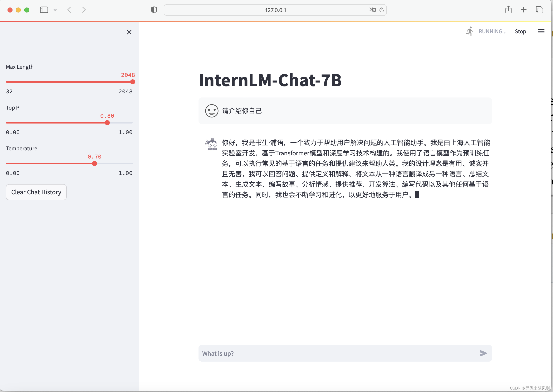Reload the current page
The height and width of the screenshot is (392, 553).
381,10
